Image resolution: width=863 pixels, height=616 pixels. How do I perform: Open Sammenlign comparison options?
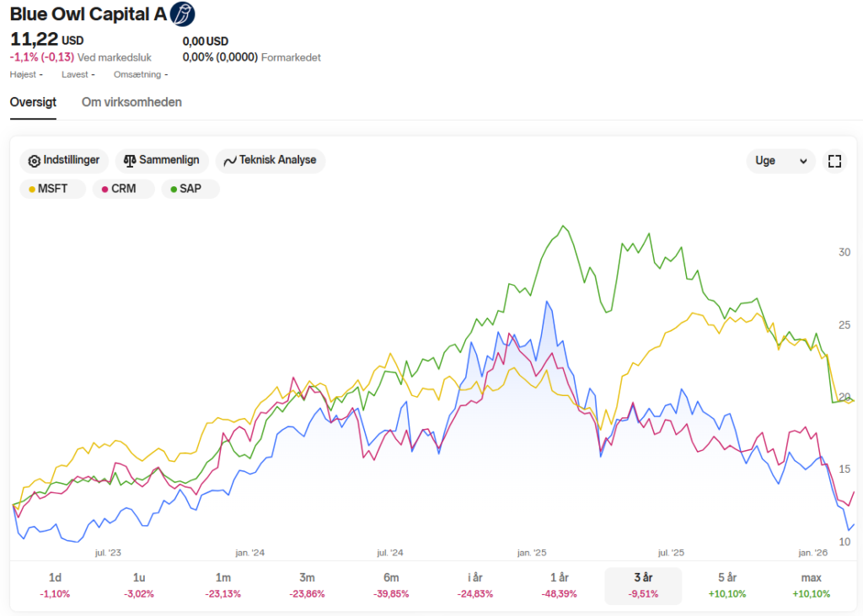[x=162, y=161]
